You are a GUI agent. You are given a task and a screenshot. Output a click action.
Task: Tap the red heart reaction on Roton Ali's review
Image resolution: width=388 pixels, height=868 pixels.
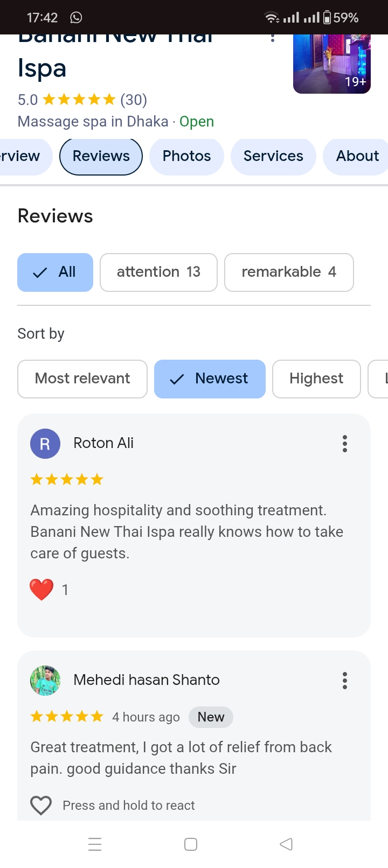click(41, 590)
